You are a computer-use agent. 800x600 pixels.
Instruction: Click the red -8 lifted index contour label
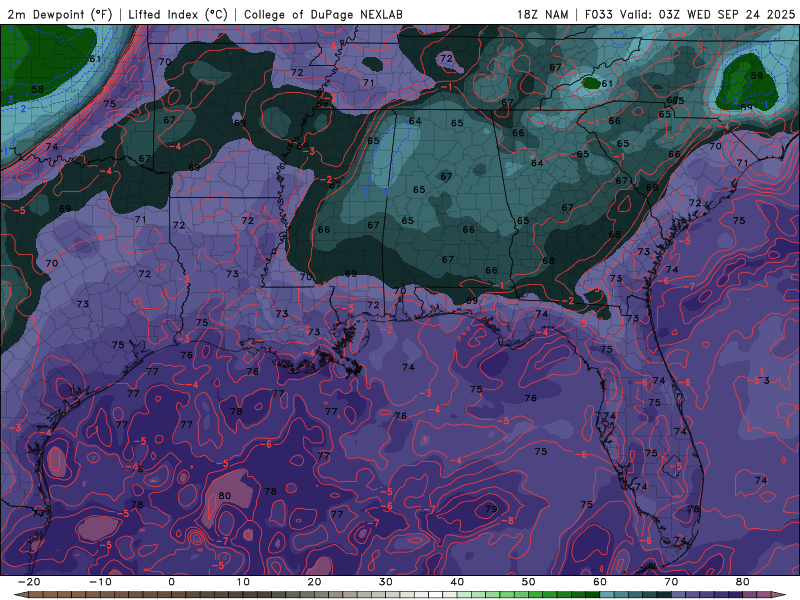point(508,521)
